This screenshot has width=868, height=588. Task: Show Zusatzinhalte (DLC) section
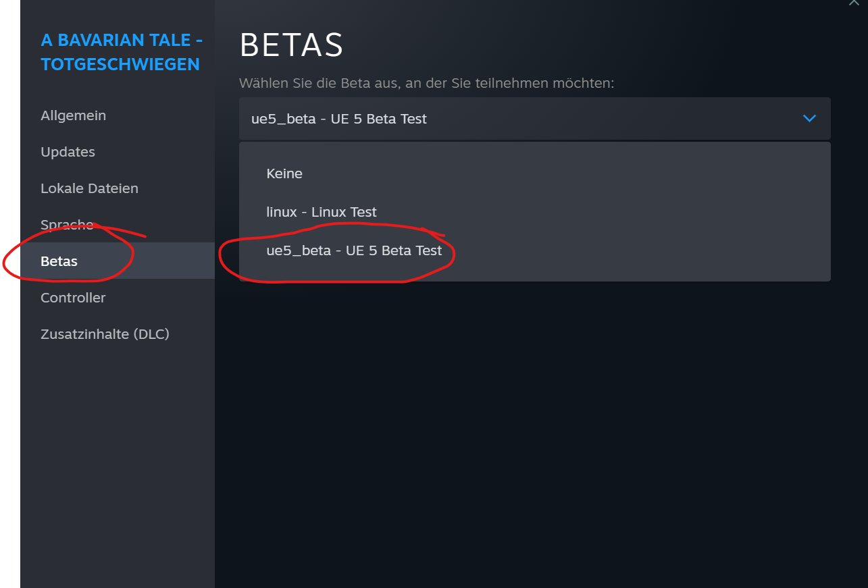click(x=105, y=334)
